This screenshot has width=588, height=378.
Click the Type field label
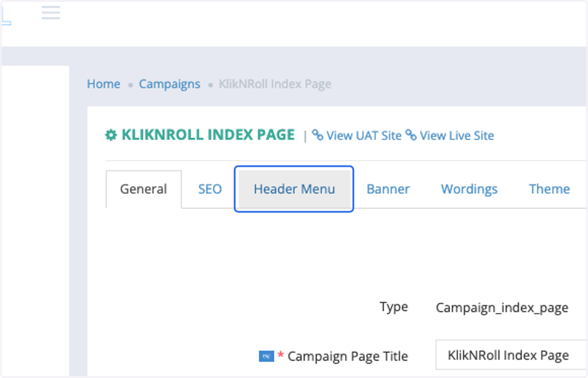(394, 307)
